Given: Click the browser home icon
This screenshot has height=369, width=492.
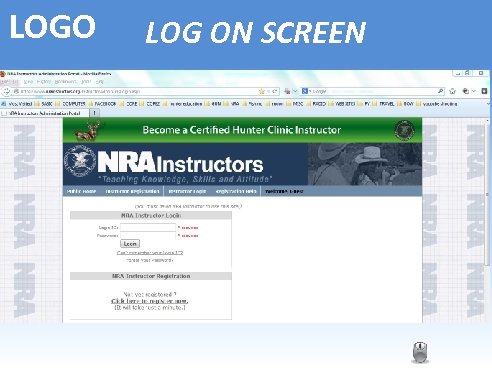Looking at the screenshot, I should 452,91.
